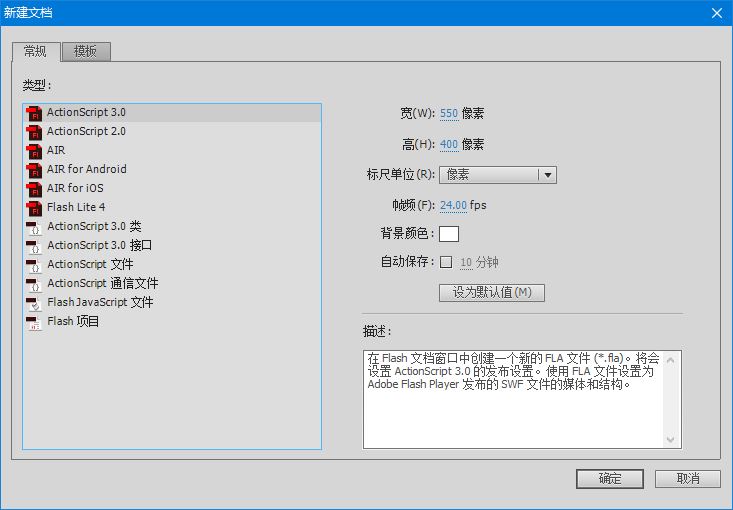Open the 背景颜色 white color swatch

449,234
